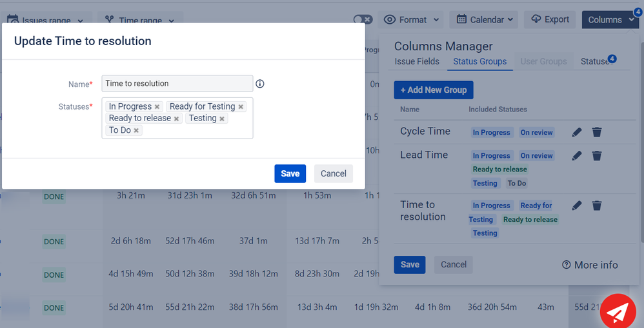Click Time to resolution group name in panel
Screen dimensions: 644x328
(423, 210)
